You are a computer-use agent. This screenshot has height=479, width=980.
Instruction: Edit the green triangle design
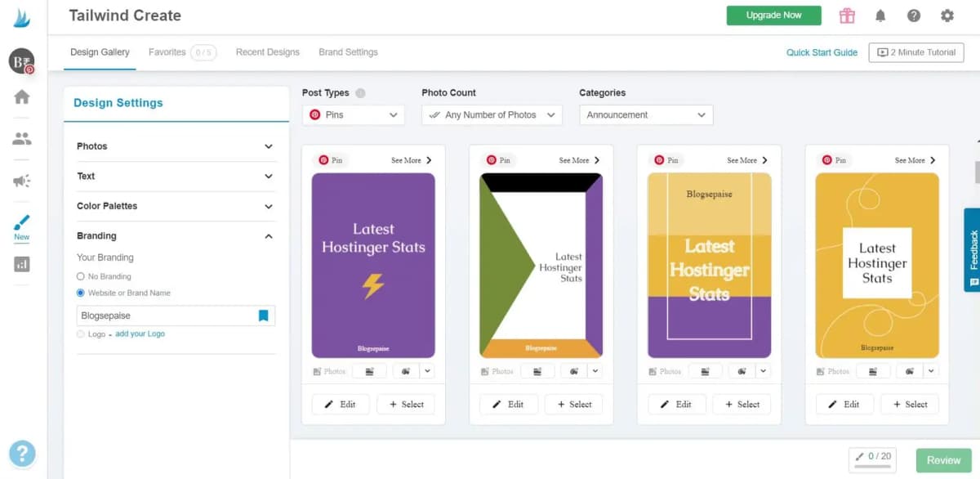pyautogui.click(x=509, y=404)
